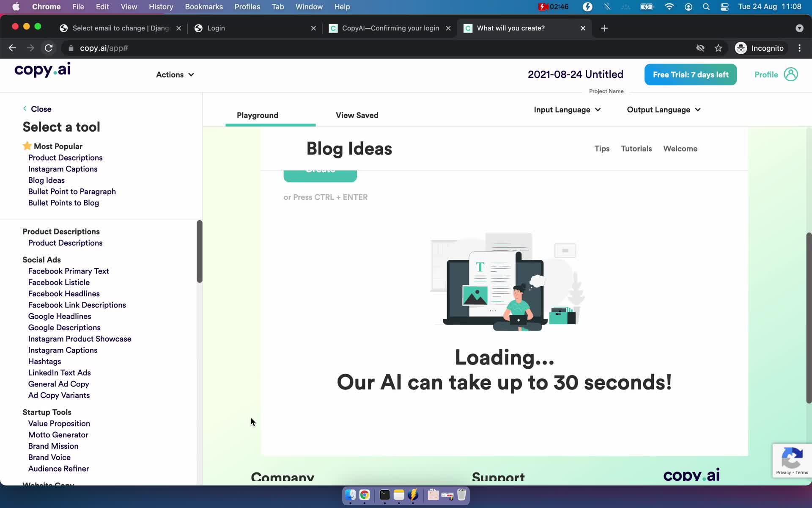Screen dimensions: 812x508
Task: Open Control Center in menu bar
Action: tap(724, 7)
